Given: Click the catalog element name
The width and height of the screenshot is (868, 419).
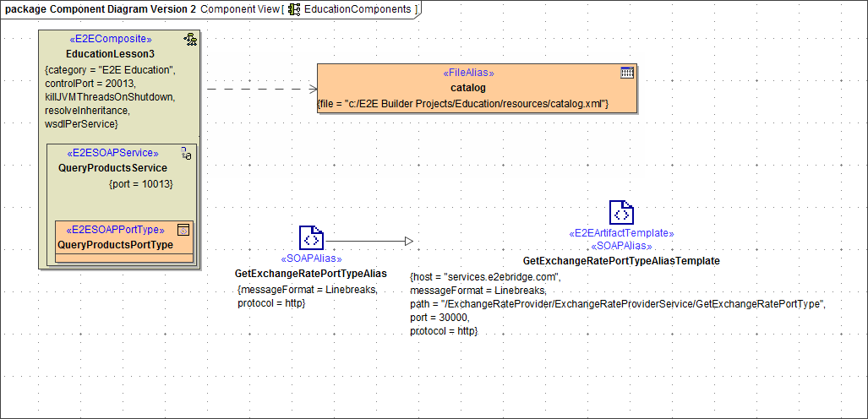Looking at the screenshot, I should point(468,88).
